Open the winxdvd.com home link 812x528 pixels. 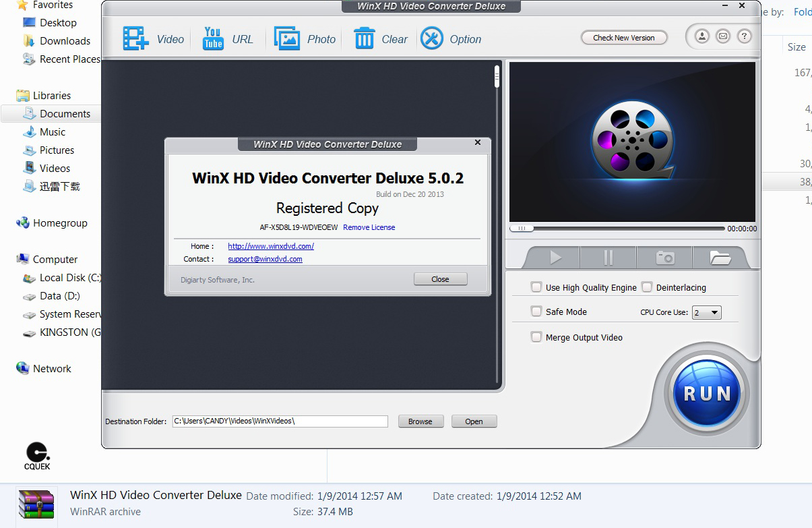click(x=271, y=246)
